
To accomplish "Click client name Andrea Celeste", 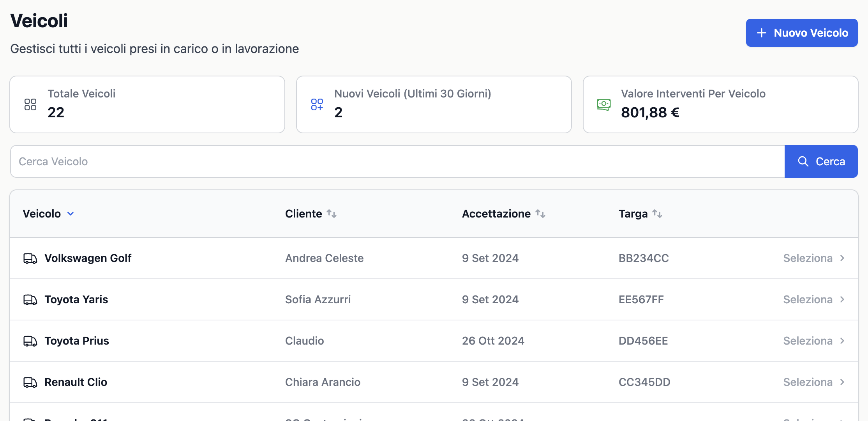I will coord(324,258).
